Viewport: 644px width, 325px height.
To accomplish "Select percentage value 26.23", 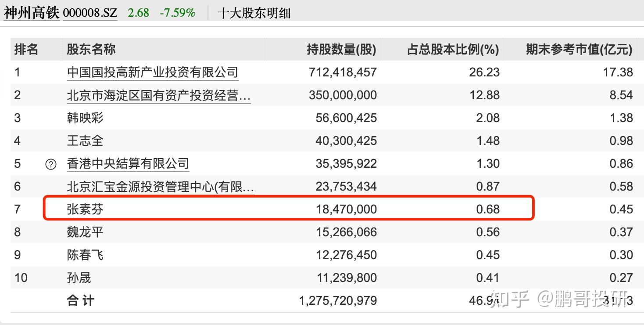I will 484,72.
